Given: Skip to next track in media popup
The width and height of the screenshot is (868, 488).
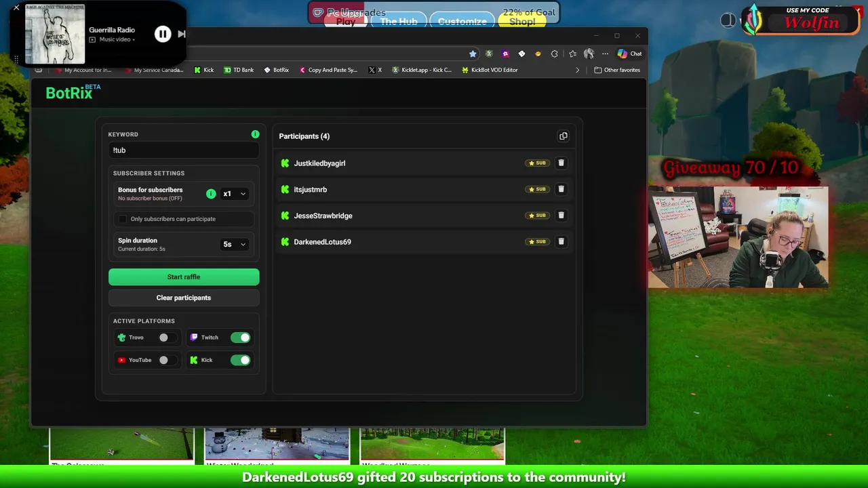Looking at the screenshot, I should 181,34.
